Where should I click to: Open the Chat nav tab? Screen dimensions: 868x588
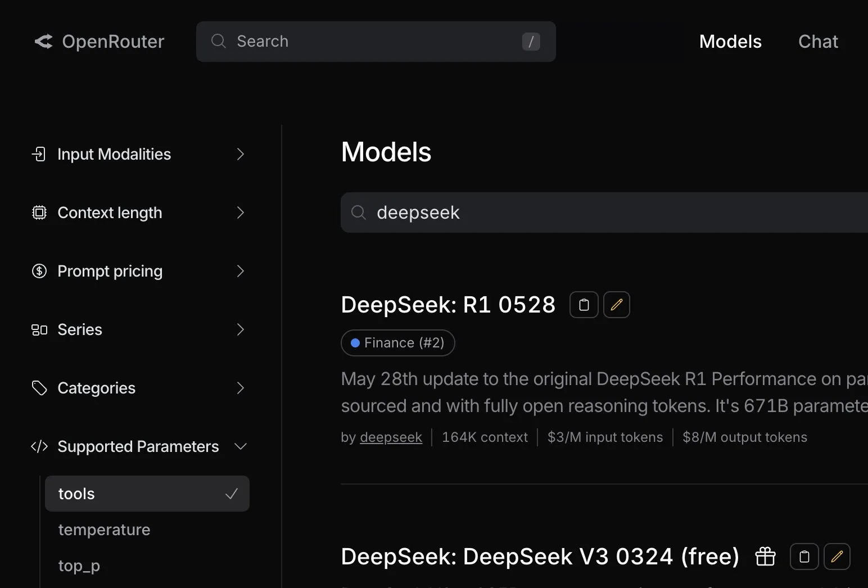coord(818,42)
